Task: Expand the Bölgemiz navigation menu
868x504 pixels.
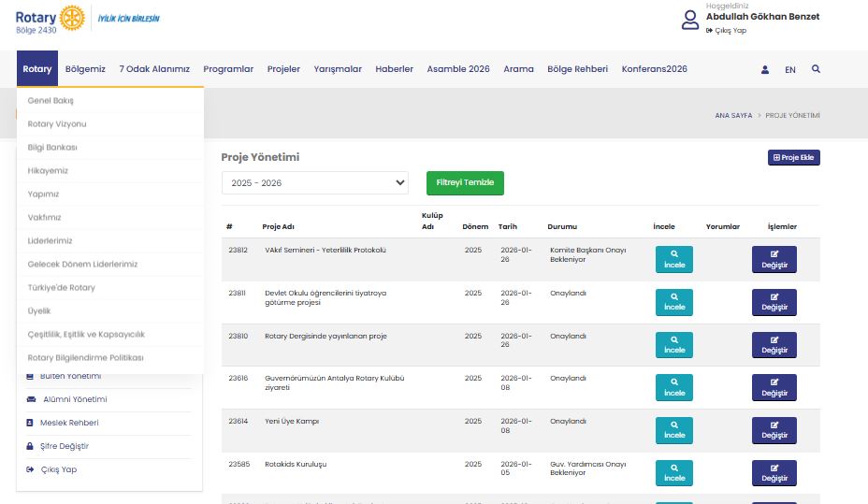Action: 85,69
